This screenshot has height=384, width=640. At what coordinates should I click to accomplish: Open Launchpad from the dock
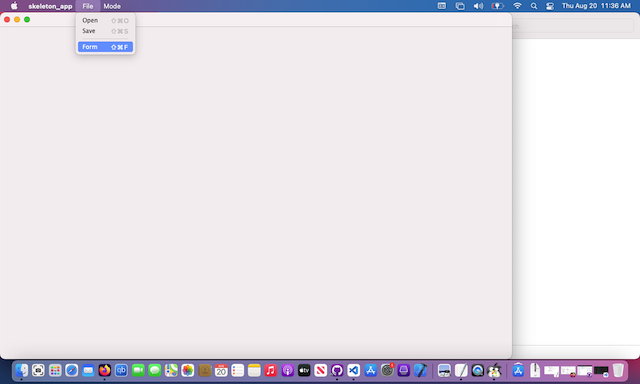(55, 371)
